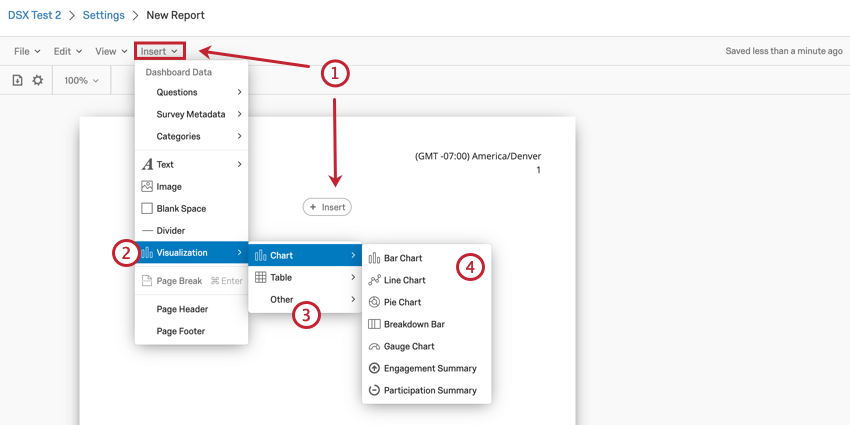Expand the Table submenu arrow
850x425 pixels.
pos(353,278)
